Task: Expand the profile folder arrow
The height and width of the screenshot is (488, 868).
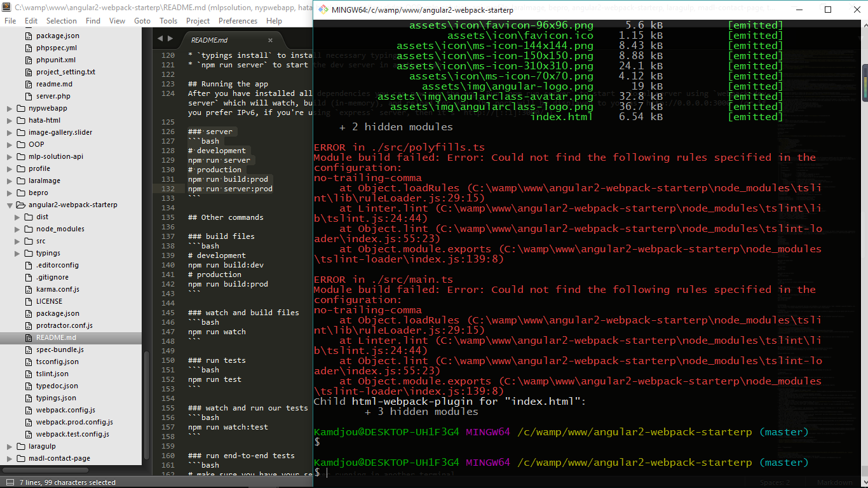Action: [10, 168]
